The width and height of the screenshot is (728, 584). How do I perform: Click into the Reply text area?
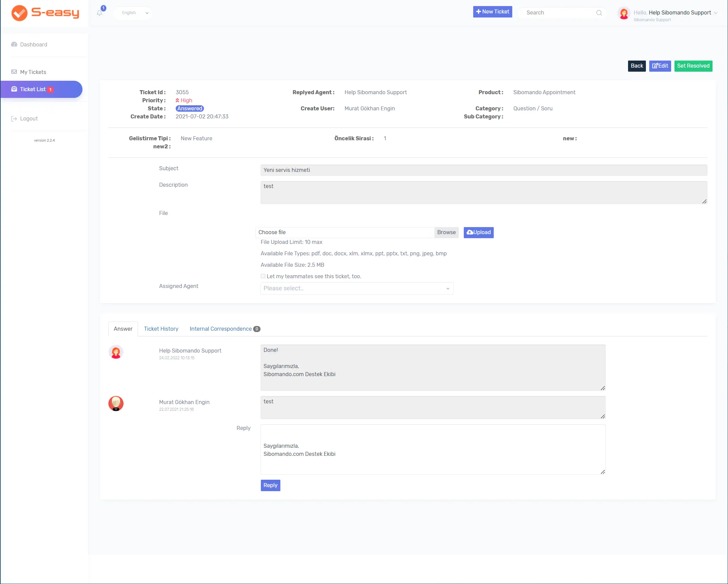pos(433,449)
